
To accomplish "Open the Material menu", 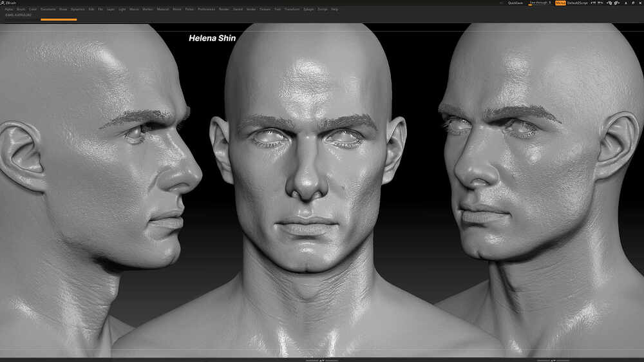I will click(163, 9).
